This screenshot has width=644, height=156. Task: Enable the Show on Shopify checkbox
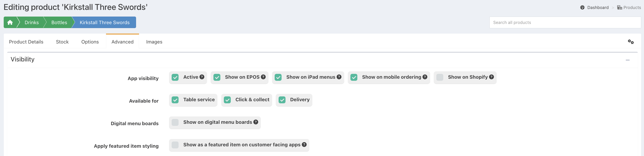pos(440,77)
